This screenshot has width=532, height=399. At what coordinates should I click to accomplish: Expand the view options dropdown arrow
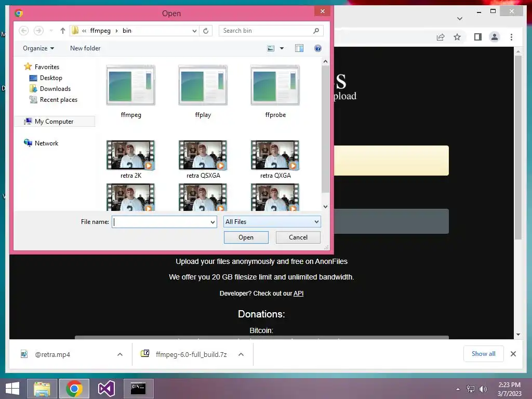(282, 48)
